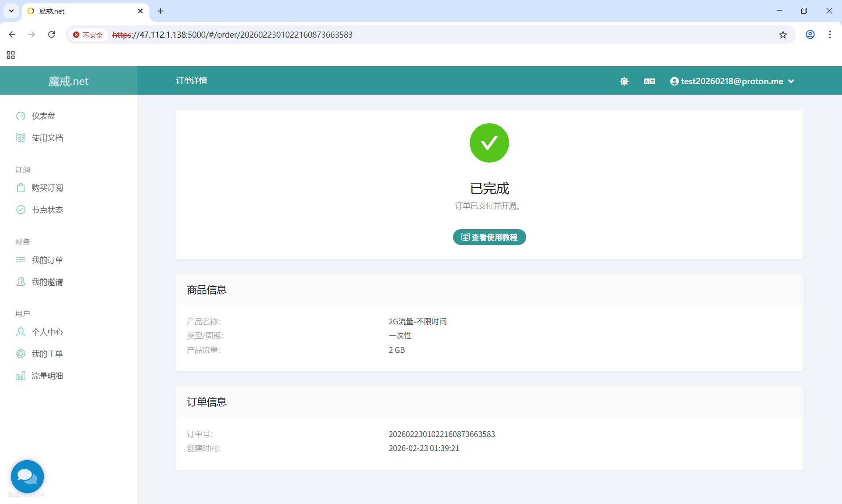Open the language switch icon
This screenshot has width=842, height=504.
coord(649,81)
